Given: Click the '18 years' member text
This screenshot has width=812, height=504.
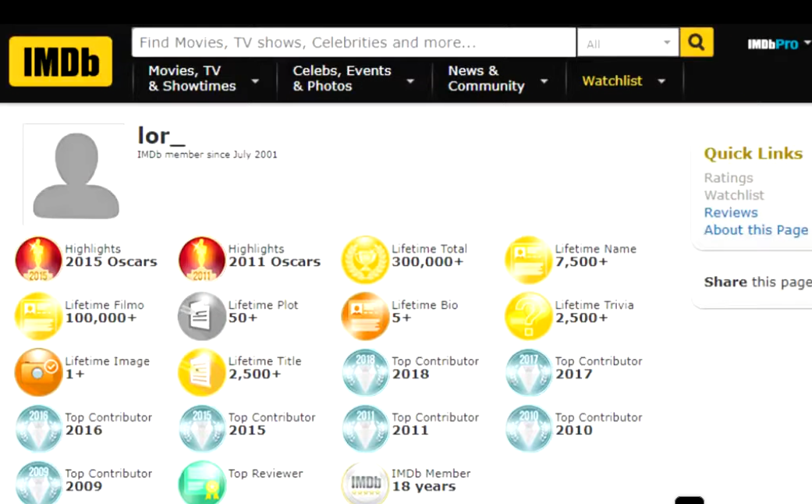Looking at the screenshot, I should pyautogui.click(x=424, y=486).
